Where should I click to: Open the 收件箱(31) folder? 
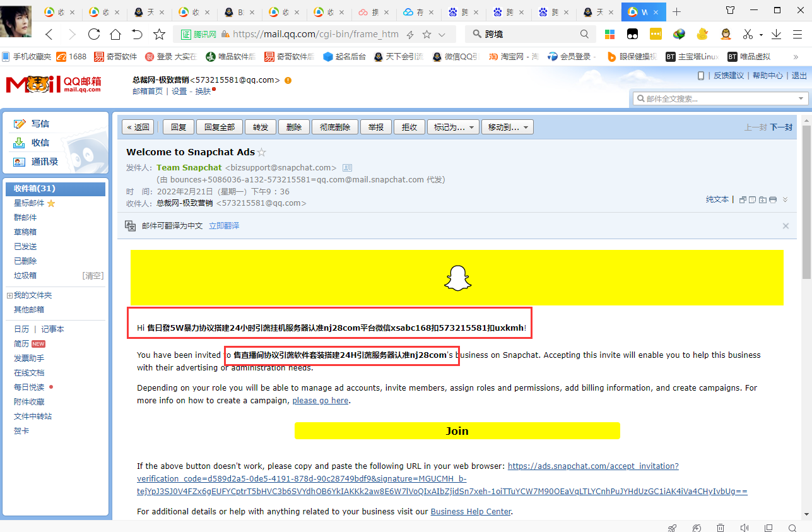(56, 189)
